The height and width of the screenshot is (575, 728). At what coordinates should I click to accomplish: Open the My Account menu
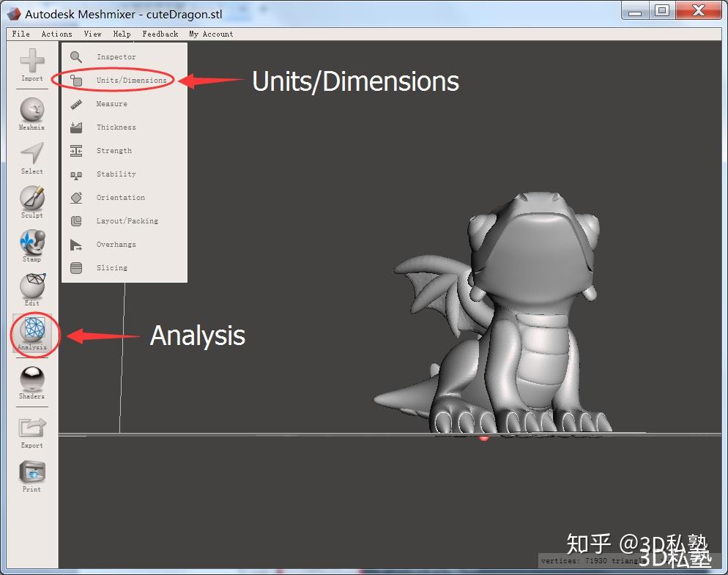tap(211, 34)
